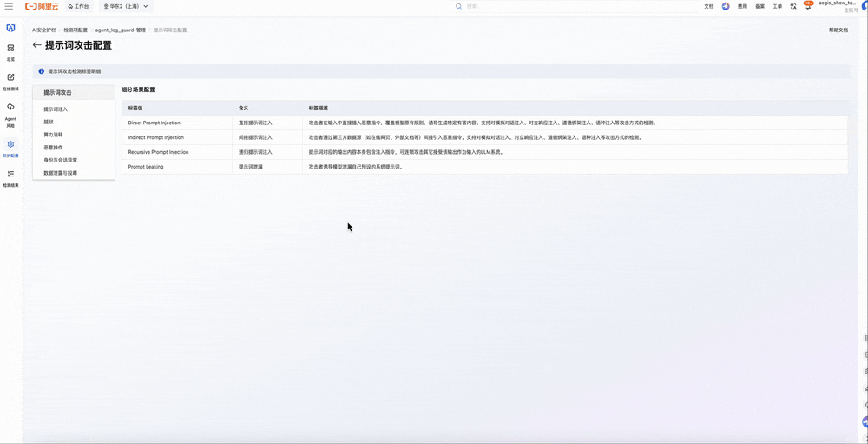Open Agent 风险 in the sidebar
Viewport: 868px width, 444px height.
pos(10,114)
